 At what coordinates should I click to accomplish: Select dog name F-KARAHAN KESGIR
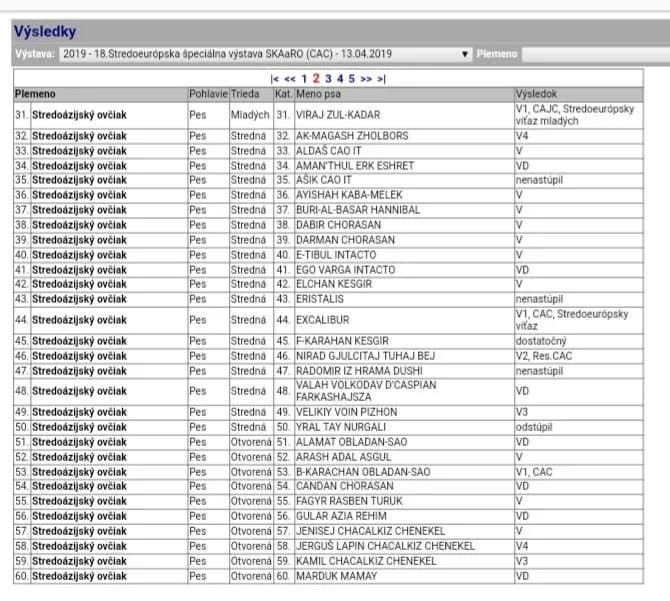[342, 341]
